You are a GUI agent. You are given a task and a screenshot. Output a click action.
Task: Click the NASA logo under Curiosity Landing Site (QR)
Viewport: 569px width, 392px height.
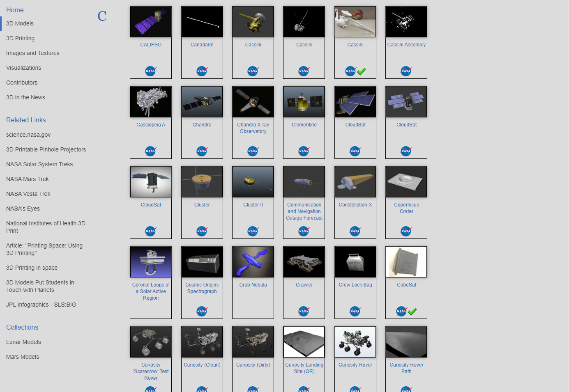tap(304, 389)
